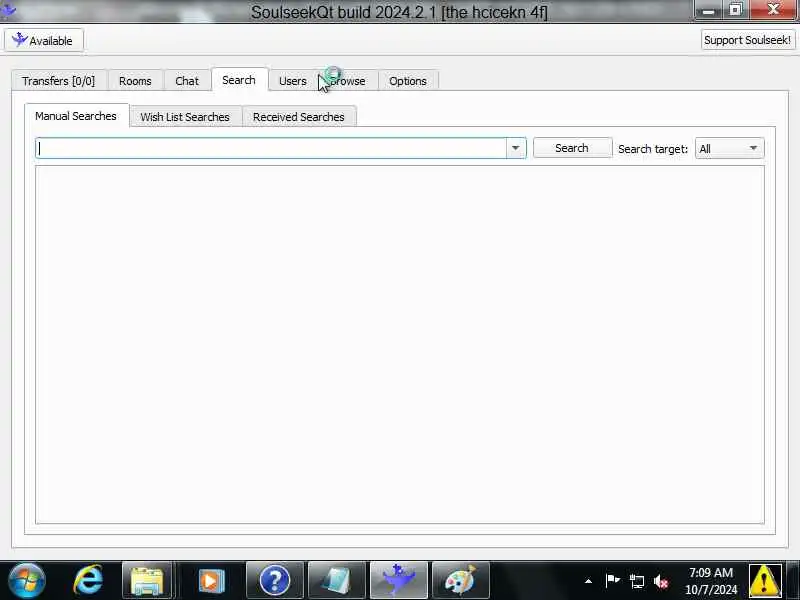Open the Chat tab

coord(187,81)
